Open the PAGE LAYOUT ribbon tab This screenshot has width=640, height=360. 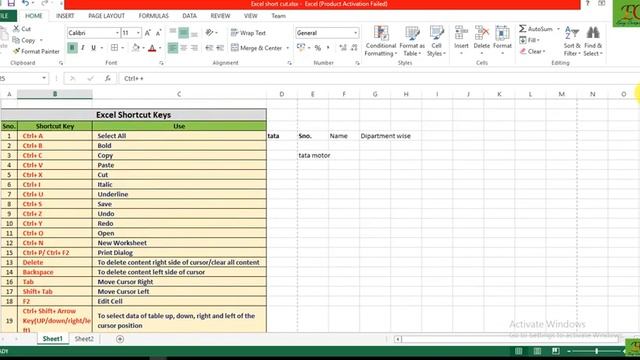(x=107, y=16)
